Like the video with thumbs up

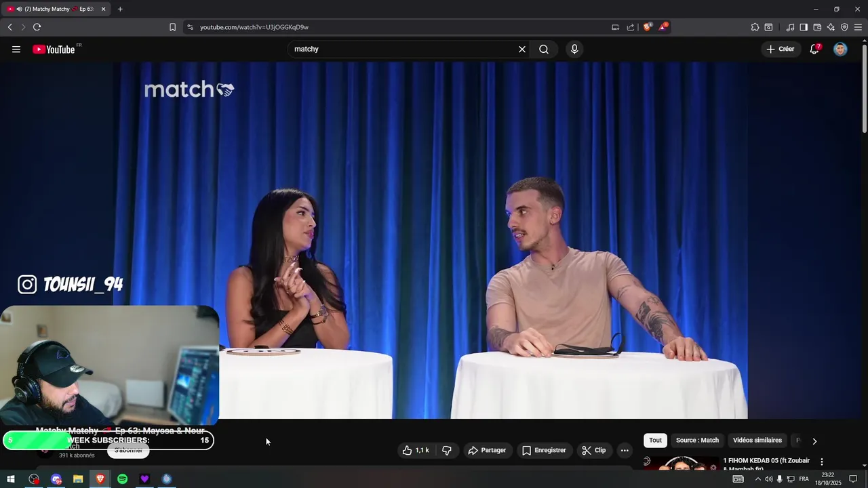416,450
